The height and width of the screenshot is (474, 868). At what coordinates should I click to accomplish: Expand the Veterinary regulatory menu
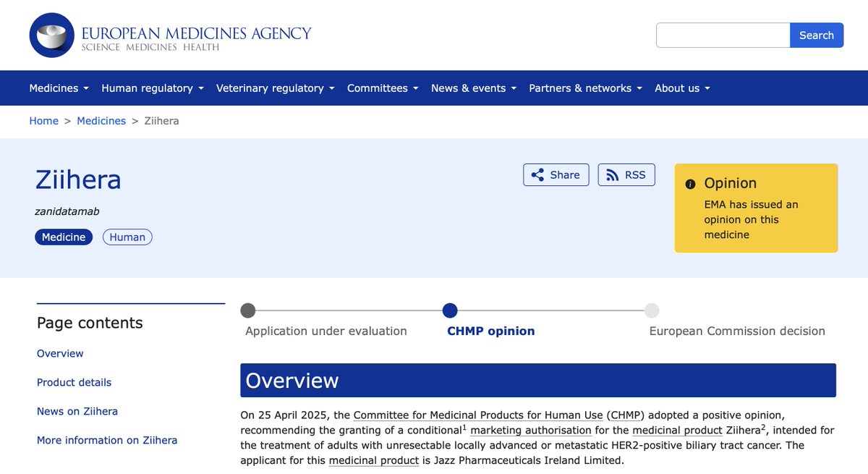click(x=276, y=88)
